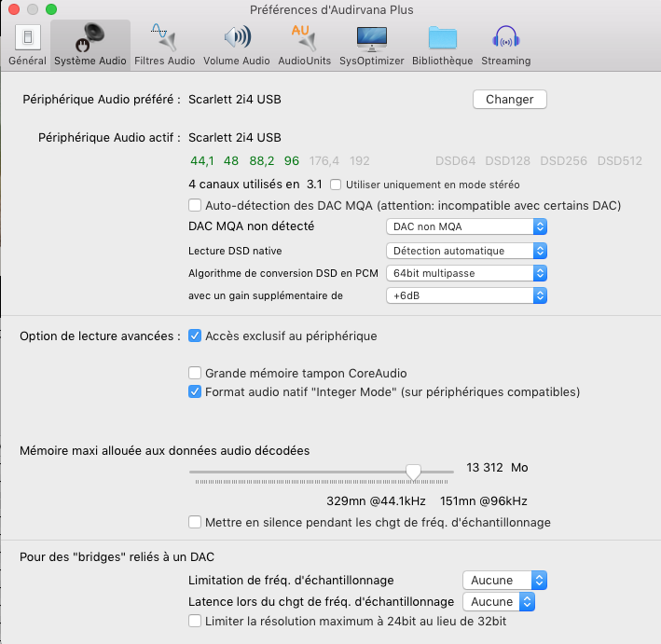Open the +6dB gain dropdown
The image size is (661, 644).
(x=467, y=295)
